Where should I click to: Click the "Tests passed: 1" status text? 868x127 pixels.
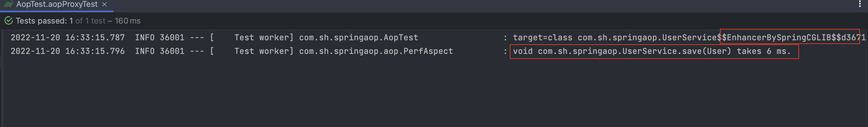[44, 21]
